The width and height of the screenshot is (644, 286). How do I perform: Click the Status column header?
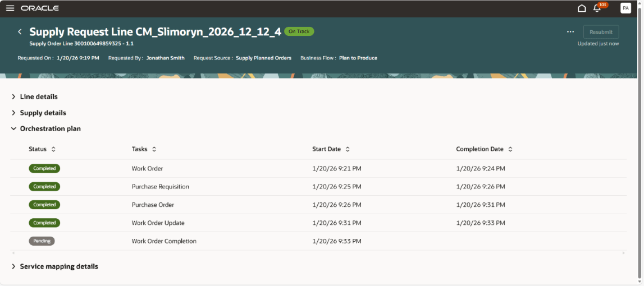tap(38, 149)
